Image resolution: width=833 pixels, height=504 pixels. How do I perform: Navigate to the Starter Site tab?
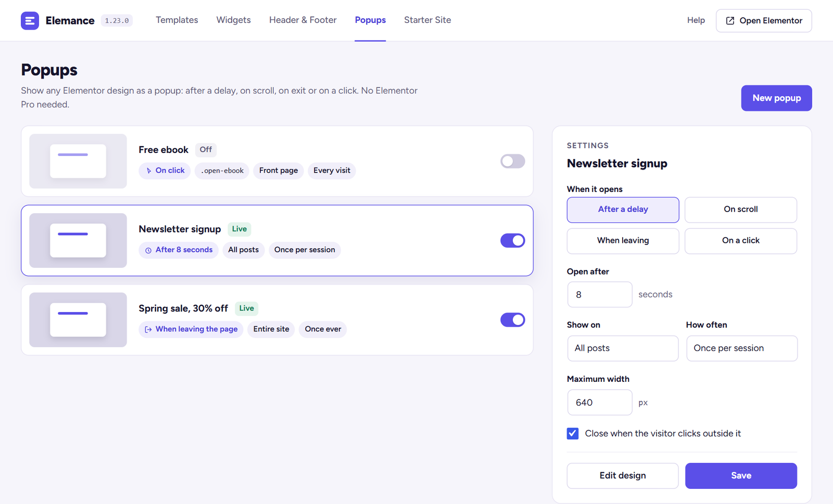(427, 20)
